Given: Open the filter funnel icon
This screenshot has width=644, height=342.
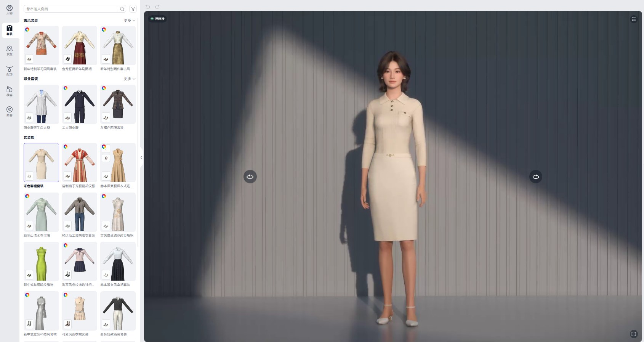Looking at the screenshot, I should (133, 9).
